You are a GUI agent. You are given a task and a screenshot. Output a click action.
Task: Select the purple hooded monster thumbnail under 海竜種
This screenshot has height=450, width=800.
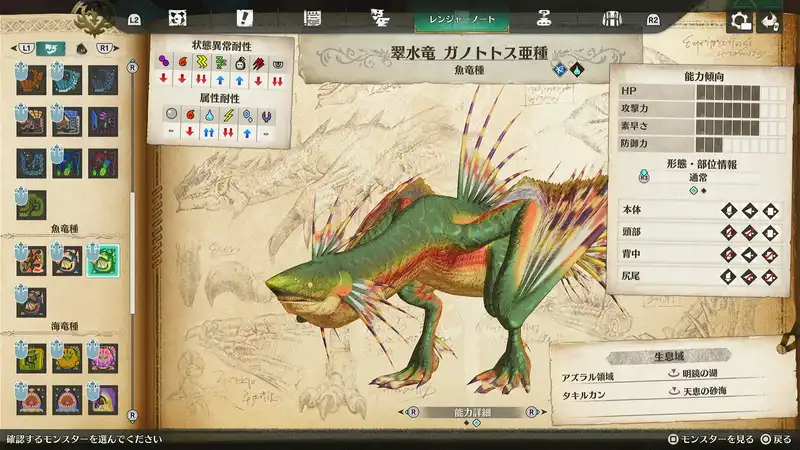(x=103, y=400)
